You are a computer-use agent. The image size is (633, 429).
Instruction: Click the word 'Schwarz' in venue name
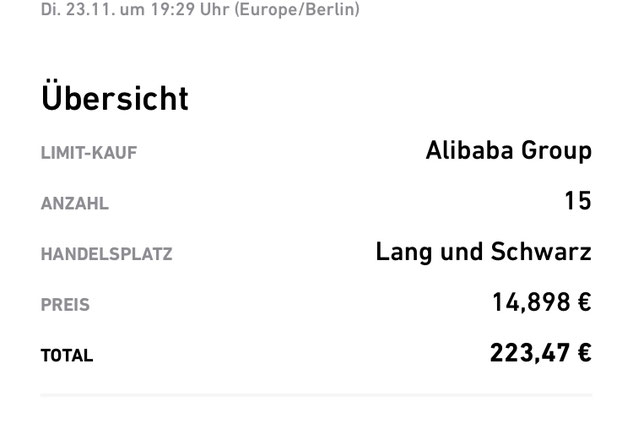click(x=541, y=252)
